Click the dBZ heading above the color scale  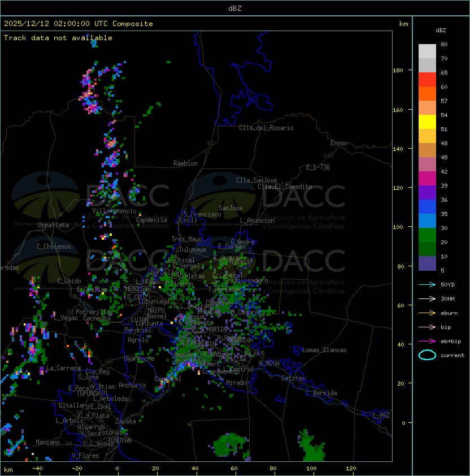(x=441, y=31)
